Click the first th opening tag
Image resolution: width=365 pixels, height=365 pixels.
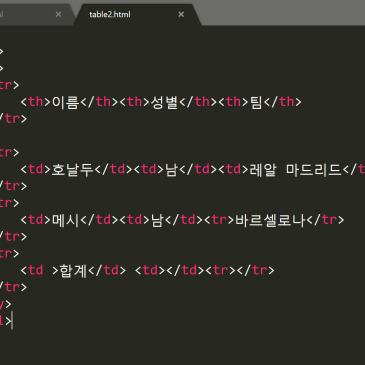click(x=36, y=102)
